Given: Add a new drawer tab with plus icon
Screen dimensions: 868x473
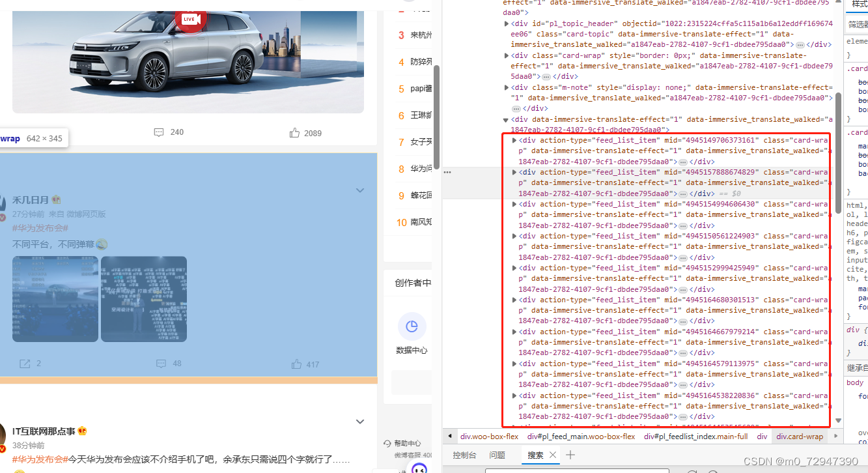Looking at the screenshot, I should click(x=570, y=455).
